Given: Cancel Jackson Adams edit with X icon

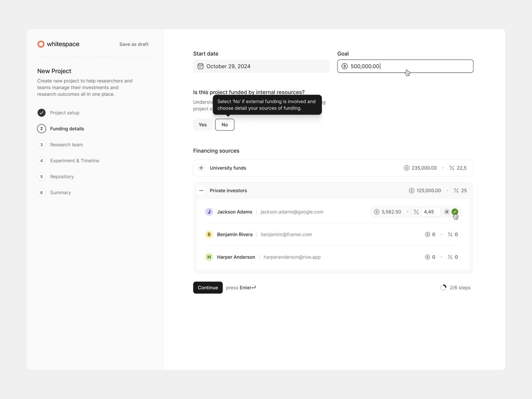Looking at the screenshot, I should click(x=446, y=212).
